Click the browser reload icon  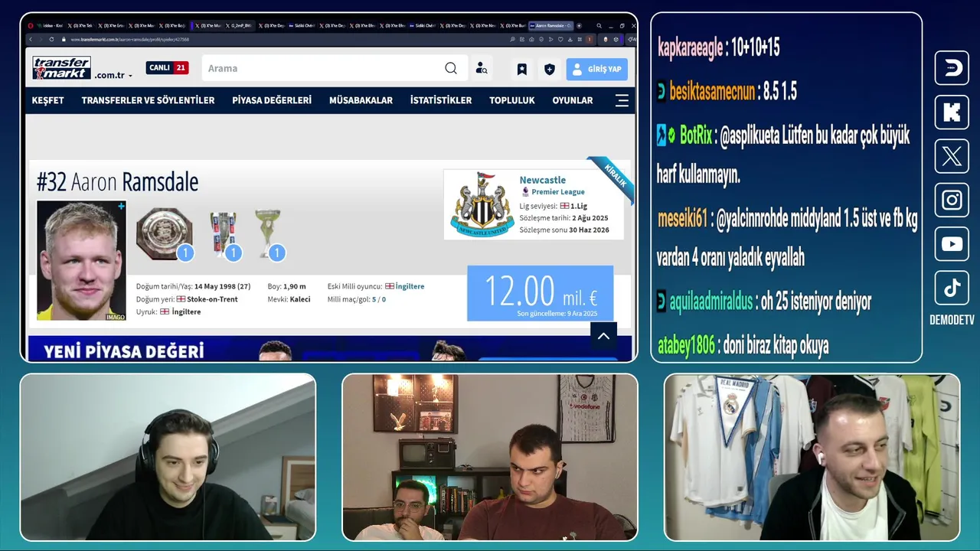[51, 39]
